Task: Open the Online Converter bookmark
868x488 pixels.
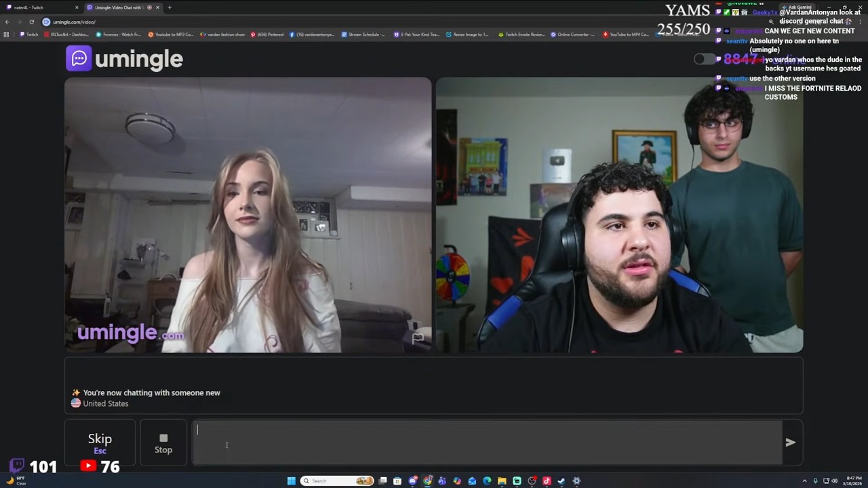Action: coord(572,35)
